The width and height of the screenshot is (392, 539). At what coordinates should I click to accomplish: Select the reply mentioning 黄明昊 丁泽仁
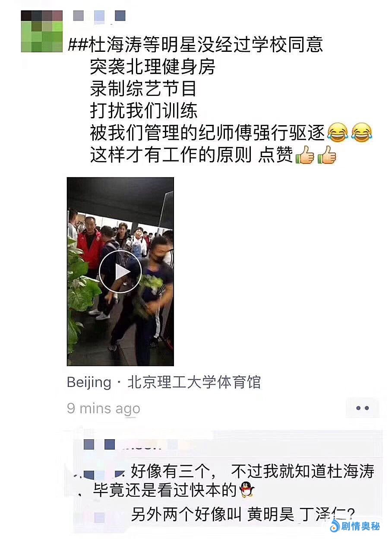point(243,514)
